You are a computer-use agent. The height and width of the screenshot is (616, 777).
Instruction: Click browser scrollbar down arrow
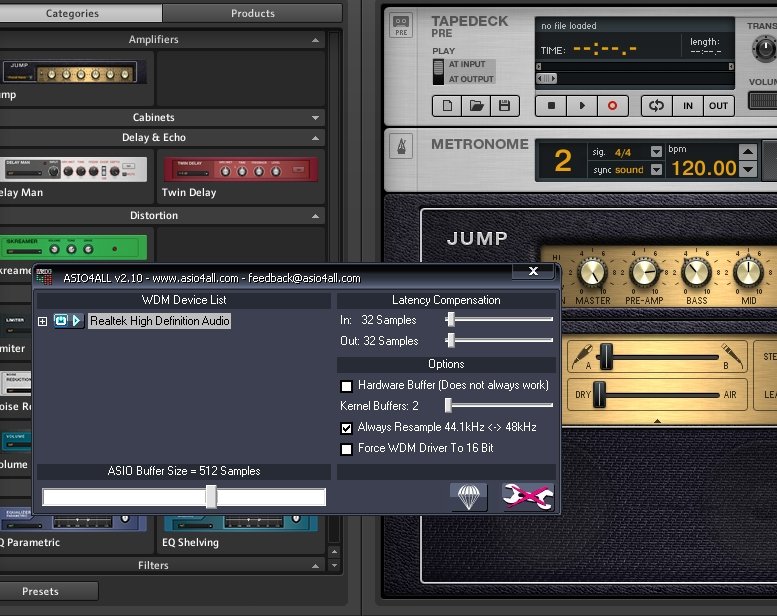(x=334, y=565)
